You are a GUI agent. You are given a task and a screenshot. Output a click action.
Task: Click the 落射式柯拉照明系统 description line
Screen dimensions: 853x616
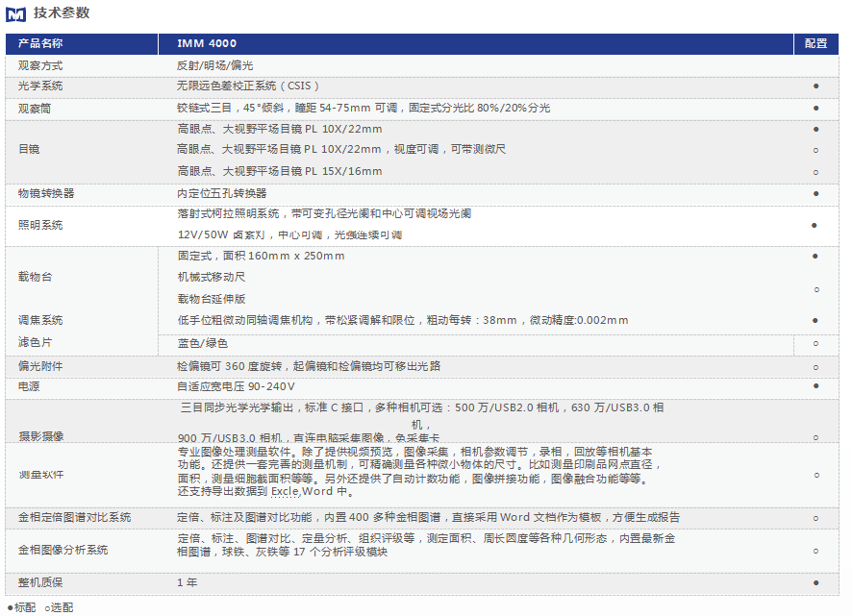(324, 213)
